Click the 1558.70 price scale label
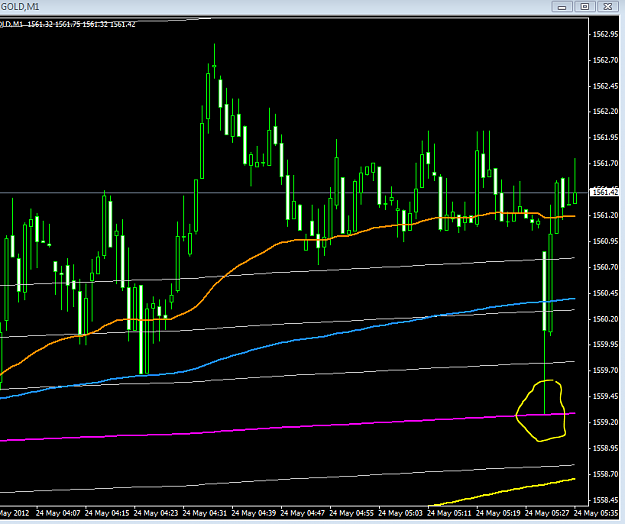625x524 pixels. (x=605, y=475)
